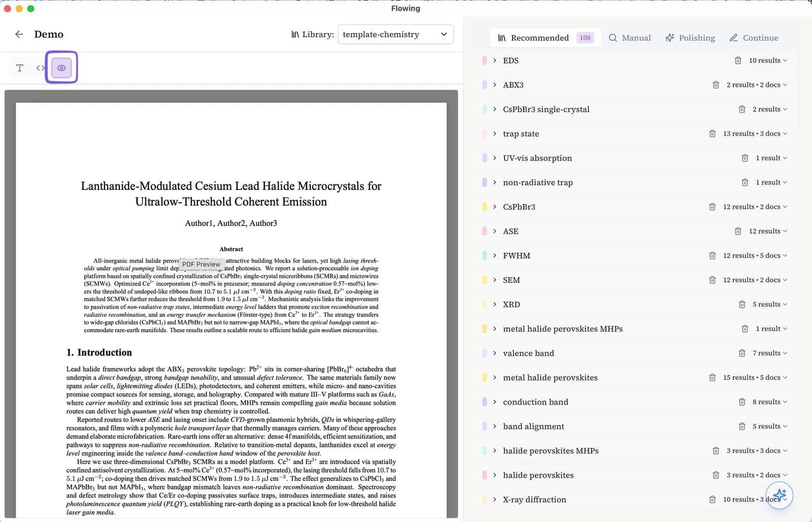The image size is (812, 522).
Task: Open valence band 7 results
Action: 770,353
